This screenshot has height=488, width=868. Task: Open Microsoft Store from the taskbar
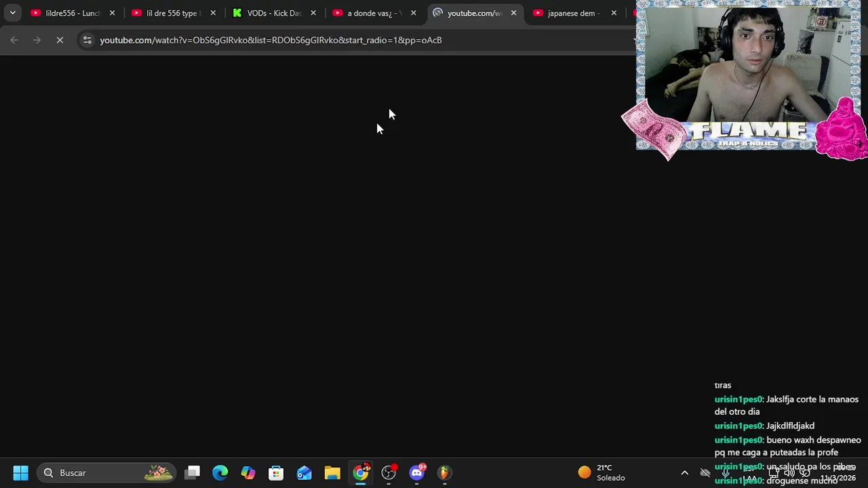[x=276, y=472]
